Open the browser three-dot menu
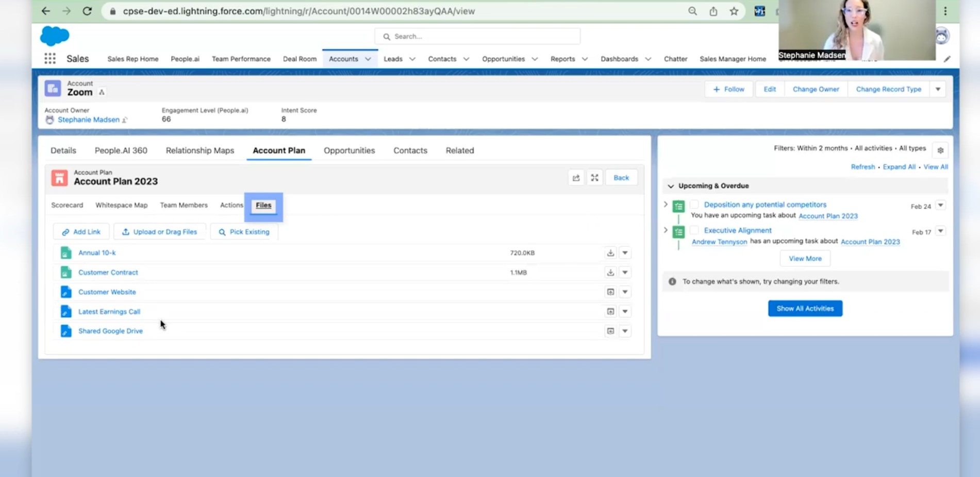Image resolution: width=980 pixels, height=477 pixels. 945,11
